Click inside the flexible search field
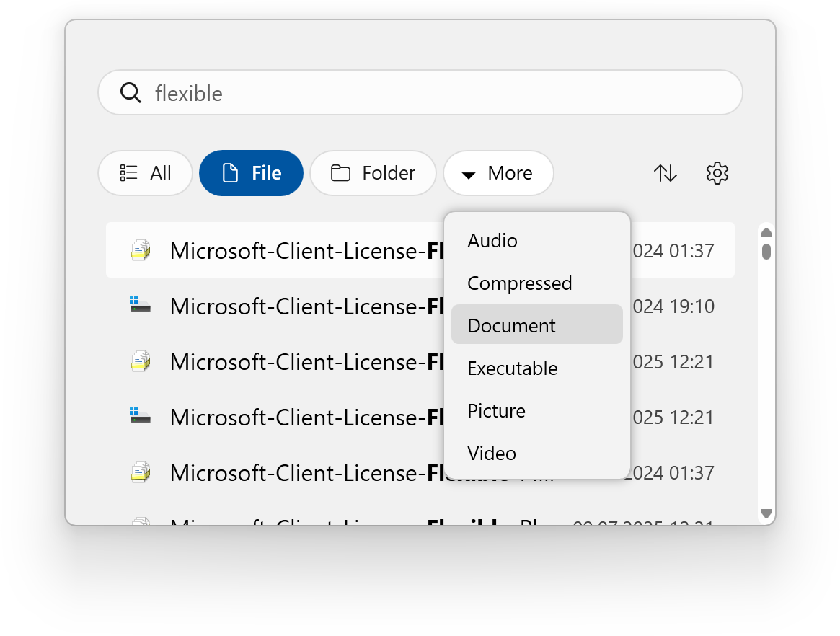 coord(361,92)
